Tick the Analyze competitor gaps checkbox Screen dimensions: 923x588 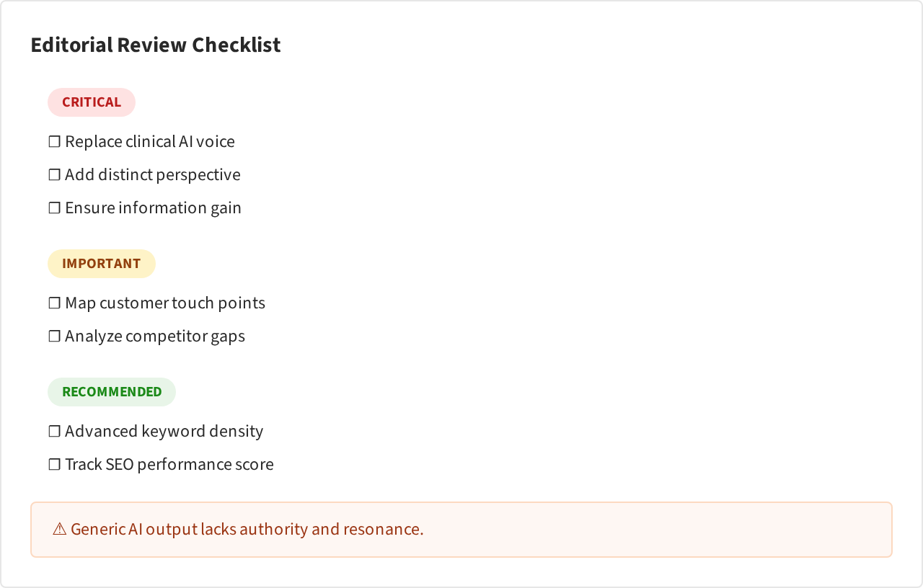click(54, 337)
